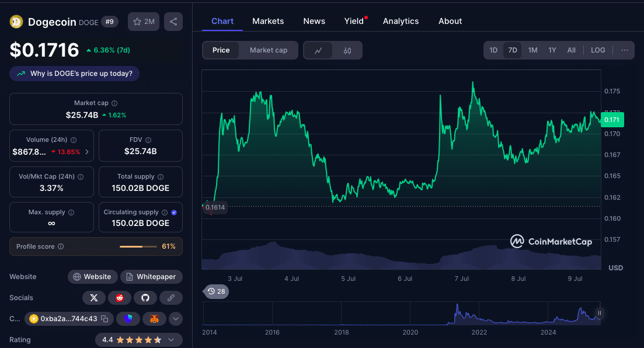Open the About tab

pyautogui.click(x=450, y=22)
